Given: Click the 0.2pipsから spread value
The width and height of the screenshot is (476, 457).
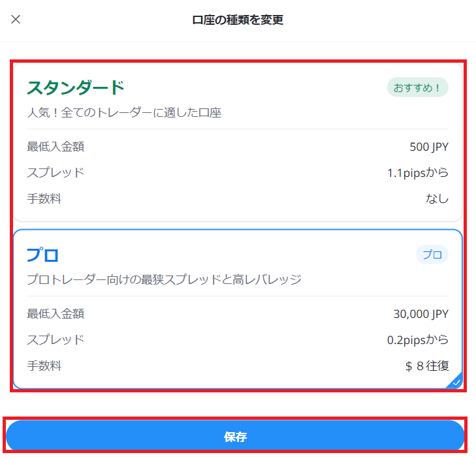Looking at the screenshot, I should click(x=418, y=339).
